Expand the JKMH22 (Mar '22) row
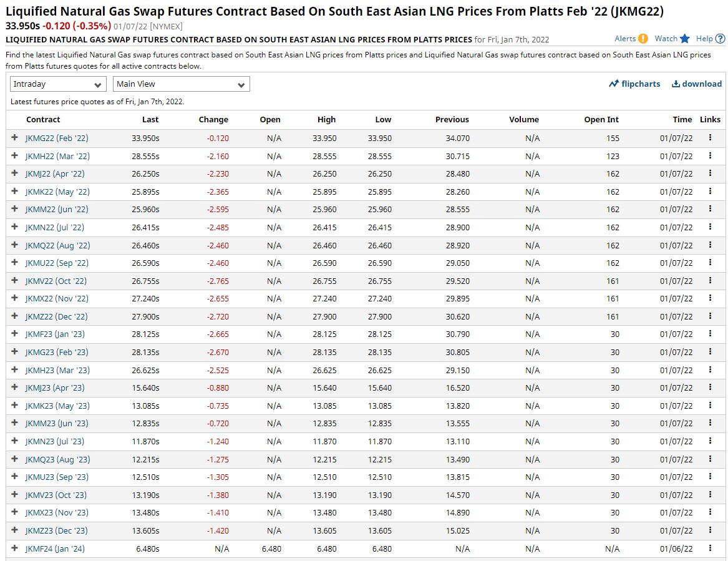728x561 pixels. [14, 155]
